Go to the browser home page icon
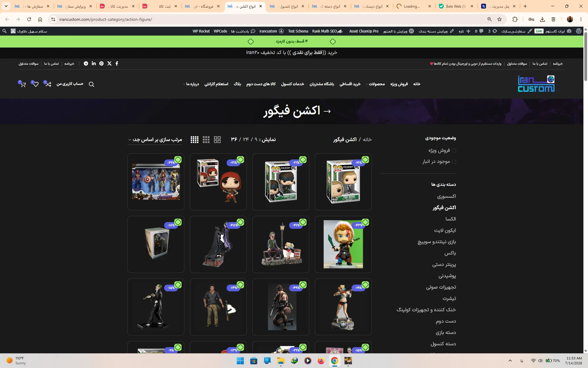This screenshot has height=368, width=588. pyautogui.click(x=40, y=19)
